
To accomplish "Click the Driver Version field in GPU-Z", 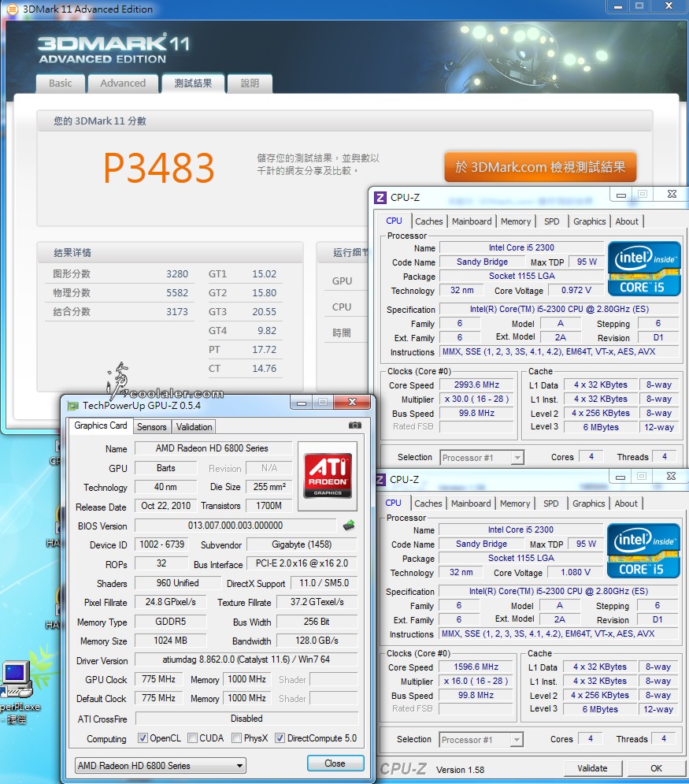I will (246, 660).
